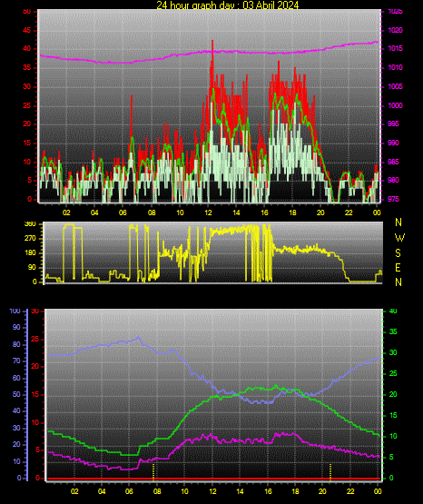Click the green 40 temperature axis label
423x504 pixels.
click(x=393, y=311)
